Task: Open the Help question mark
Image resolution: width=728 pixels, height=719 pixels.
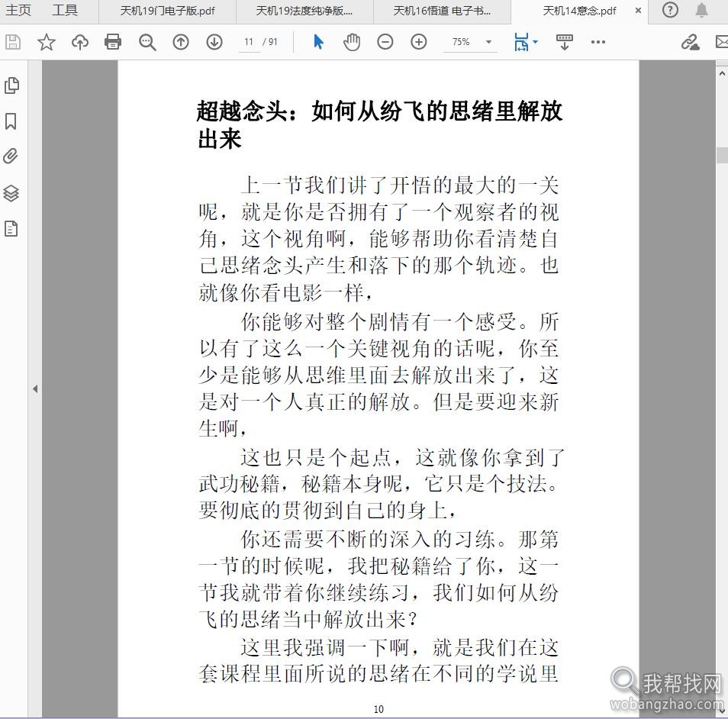Action: click(670, 10)
